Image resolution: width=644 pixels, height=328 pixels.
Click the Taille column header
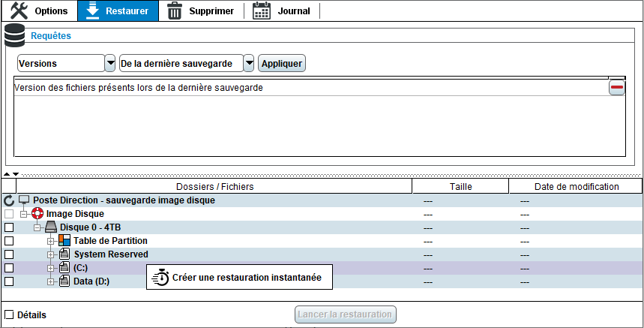(460, 186)
